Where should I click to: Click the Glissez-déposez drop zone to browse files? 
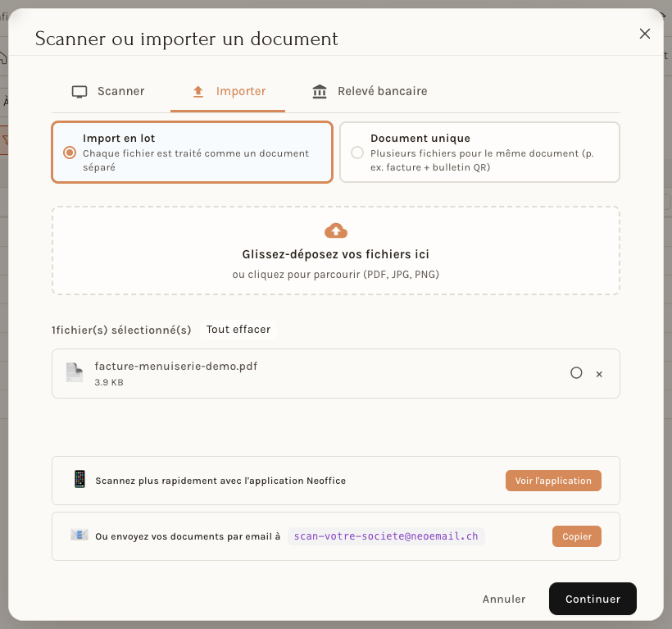tap(336, 250)
